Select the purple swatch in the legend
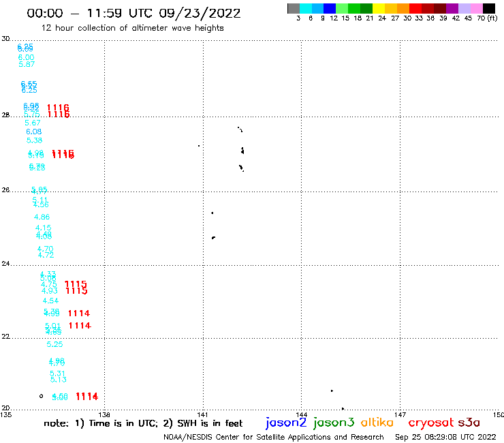 452,8
